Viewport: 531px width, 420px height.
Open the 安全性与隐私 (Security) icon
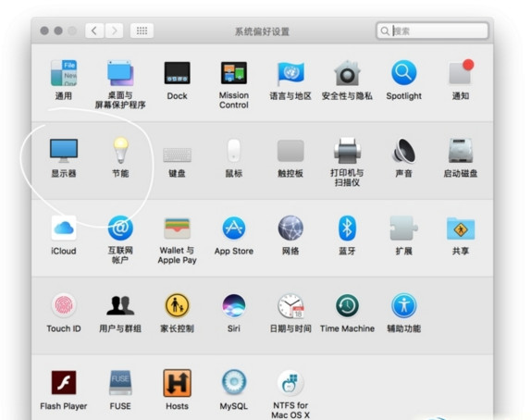[x=347, y=73]
